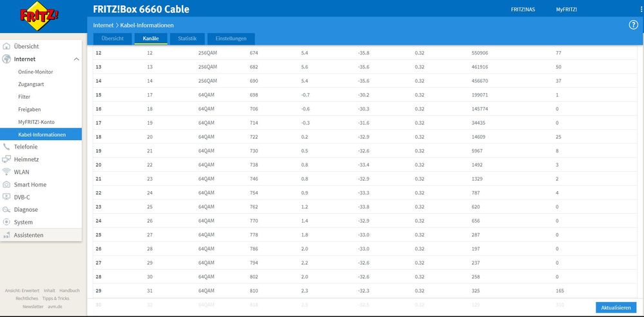Open the three-dot menu at top right

(642, 9)
